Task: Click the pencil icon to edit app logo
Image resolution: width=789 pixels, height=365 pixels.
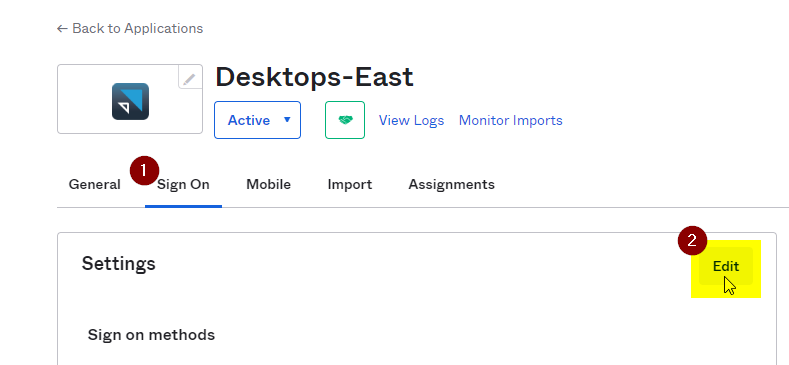Action: [x=190, y=79]
